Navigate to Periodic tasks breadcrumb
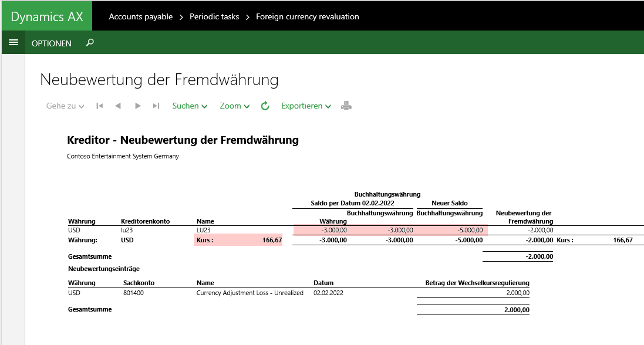 (x=214, y=17)
